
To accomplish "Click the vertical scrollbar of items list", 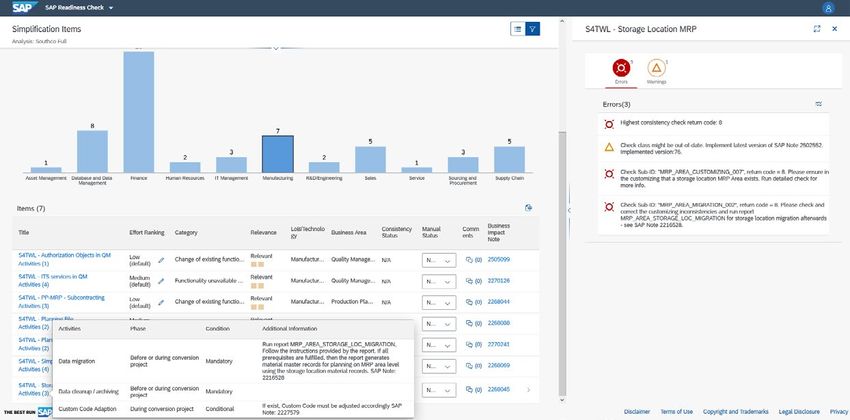I will [x=562, y=263].
